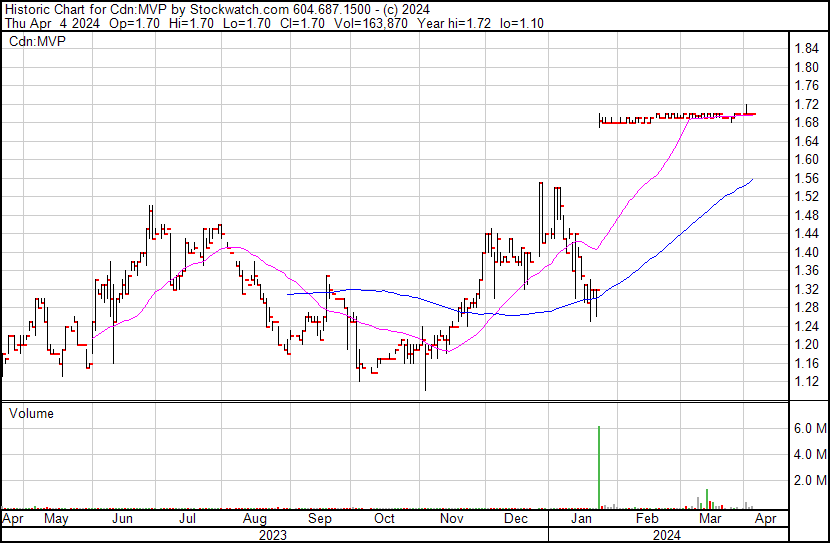Click the 6.0 M volume axis label
Viewport: 830px width, 543px height.
[809, 428]
